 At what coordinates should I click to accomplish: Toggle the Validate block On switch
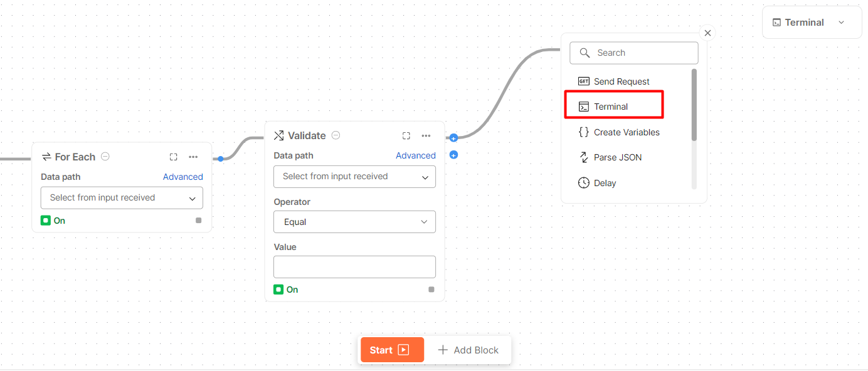click(278, 290)
